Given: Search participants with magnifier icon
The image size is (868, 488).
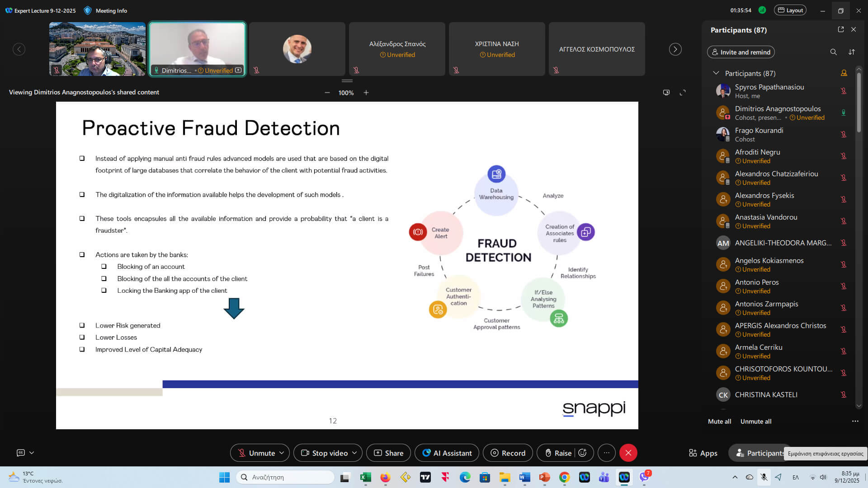Looking at the screenshot, I should point(833,52).
